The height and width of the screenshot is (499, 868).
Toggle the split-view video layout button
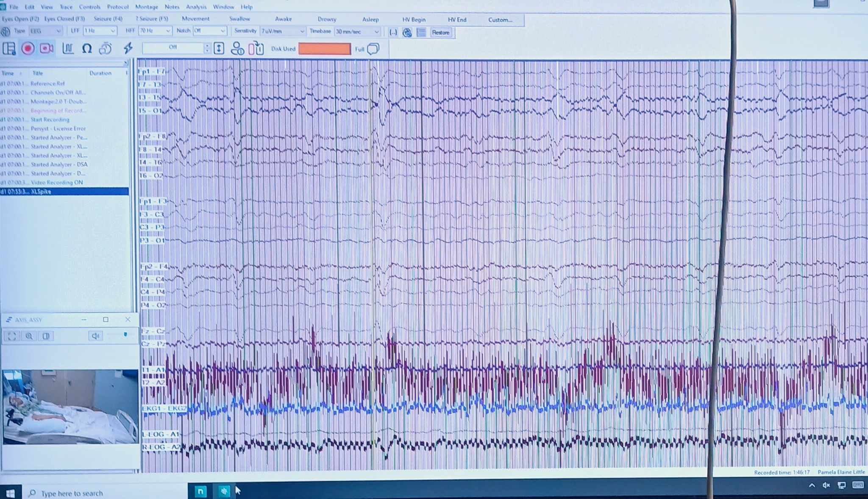tap(46, 336)
